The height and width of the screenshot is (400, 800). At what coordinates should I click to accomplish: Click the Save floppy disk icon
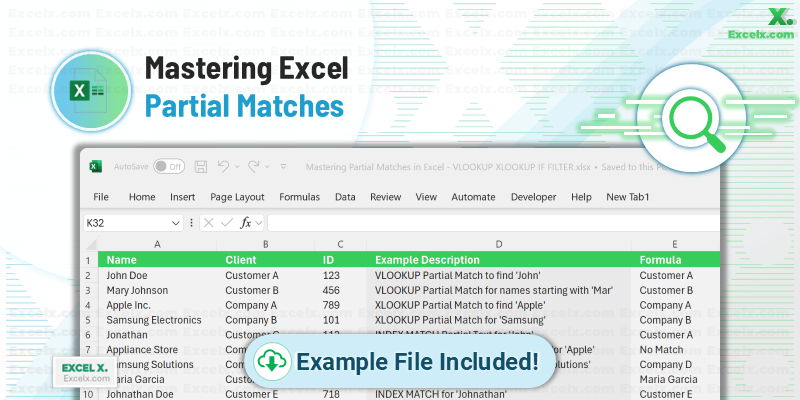[201, 166]
